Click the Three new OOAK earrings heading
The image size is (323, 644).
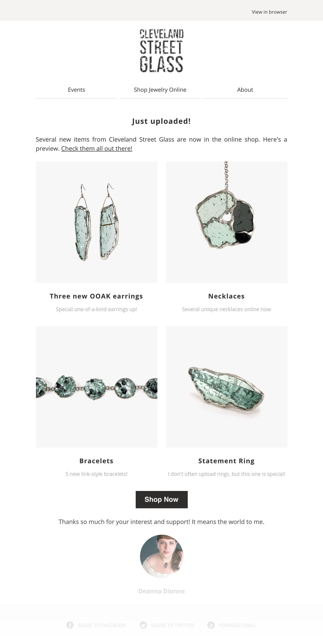click(x=96, y=296)
